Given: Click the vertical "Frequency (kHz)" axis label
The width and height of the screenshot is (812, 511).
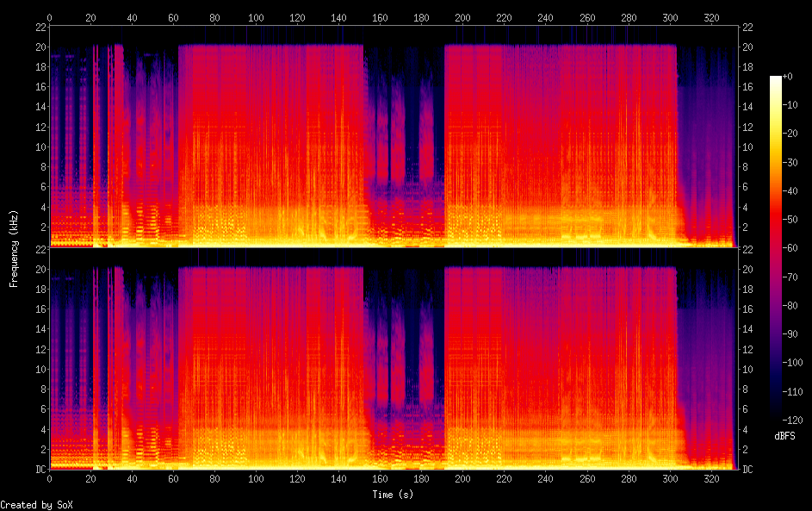Looking at the screenshot, I should click(x=14, y=248).
